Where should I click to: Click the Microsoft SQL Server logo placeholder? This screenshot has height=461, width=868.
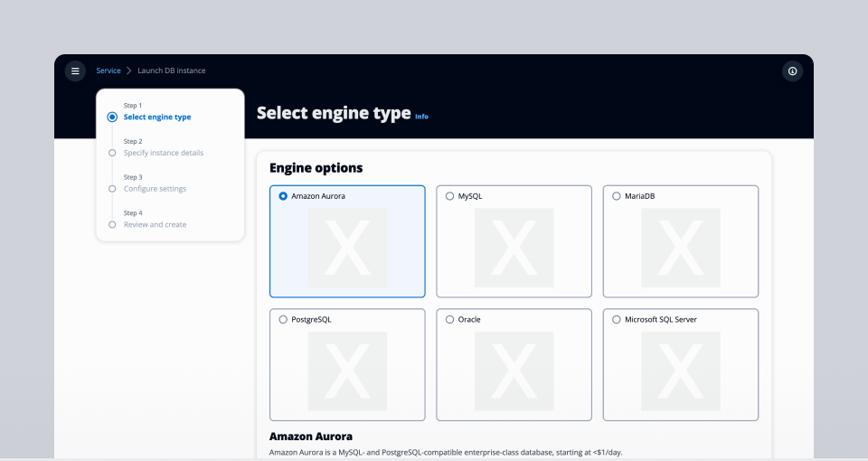tap(680, 371)
